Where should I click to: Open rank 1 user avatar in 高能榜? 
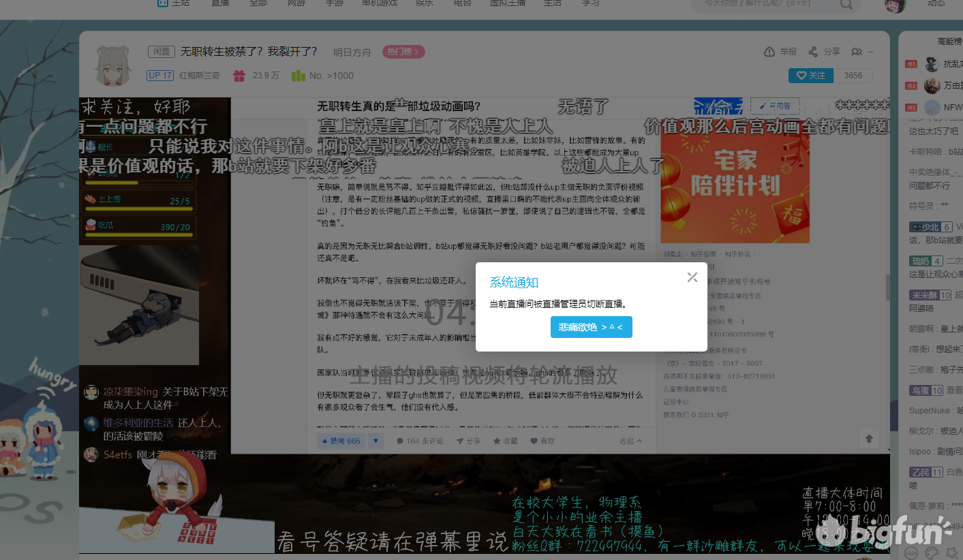(x=932, y=65)
